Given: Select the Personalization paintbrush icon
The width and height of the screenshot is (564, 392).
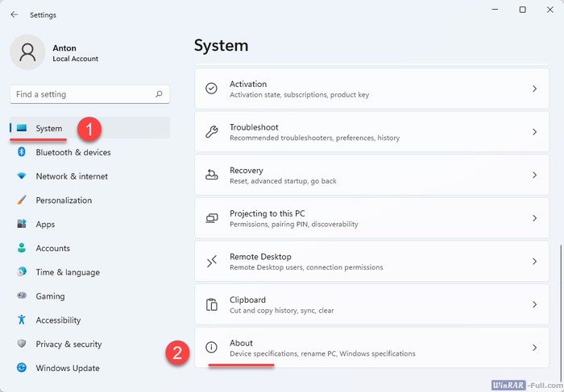Looking at the screenshot, I should (x=22, y=200).
